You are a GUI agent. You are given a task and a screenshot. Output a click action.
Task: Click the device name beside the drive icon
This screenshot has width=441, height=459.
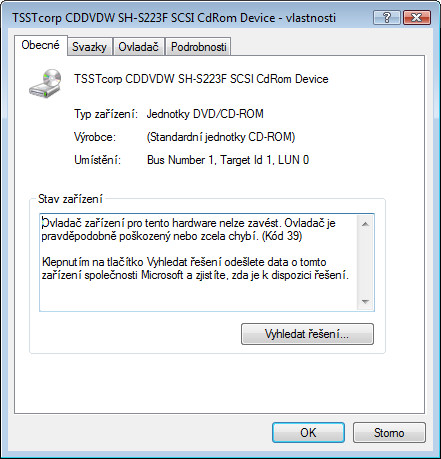tap(201, 79)
